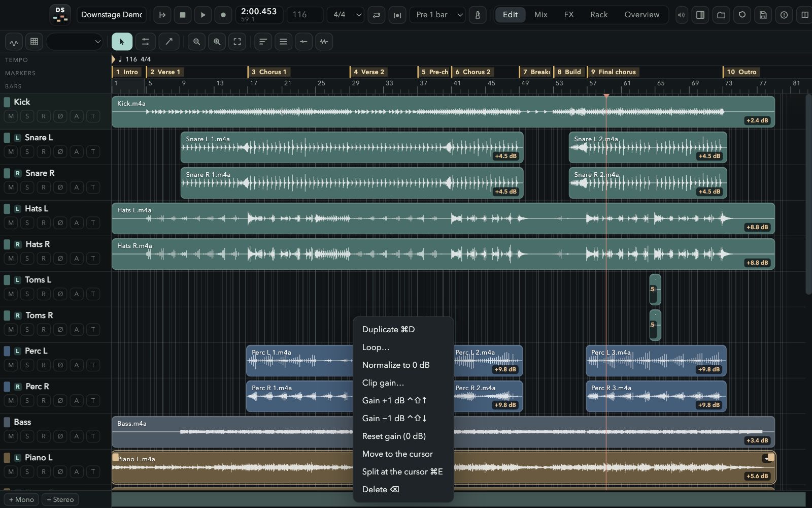Switch to the Mix tab
This screenshot has height=508, width=812.
pos(540,15)
